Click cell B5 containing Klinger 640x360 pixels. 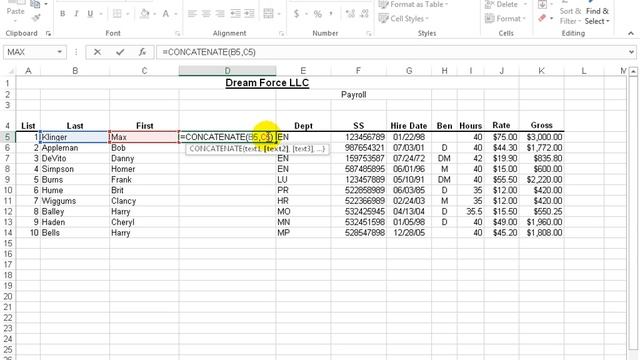[75, 137]
